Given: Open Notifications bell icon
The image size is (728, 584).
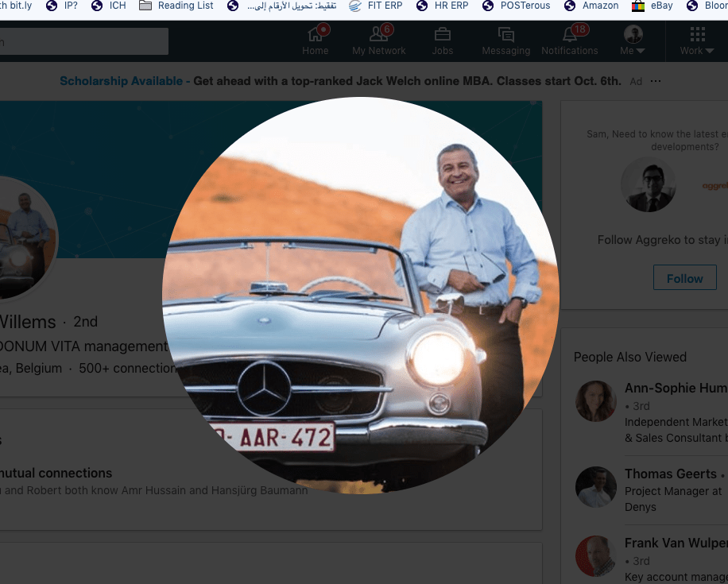Looking at the screenshot, I should pos(569,34).
